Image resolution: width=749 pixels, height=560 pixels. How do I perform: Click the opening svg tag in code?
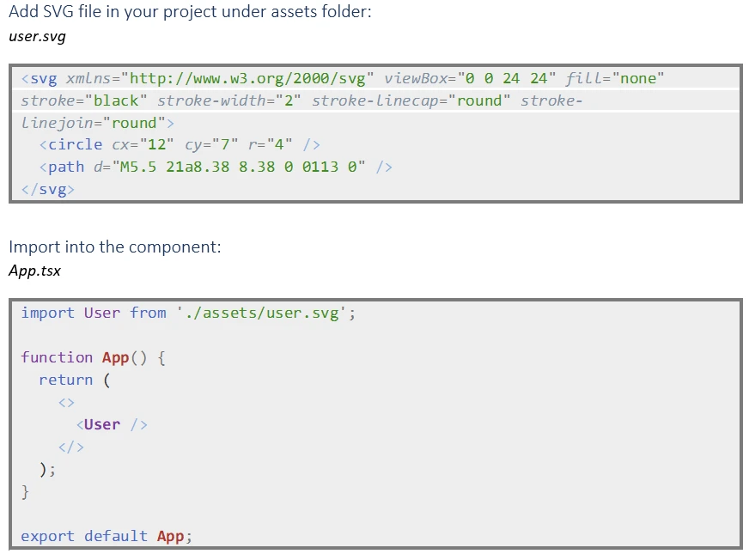40,79
